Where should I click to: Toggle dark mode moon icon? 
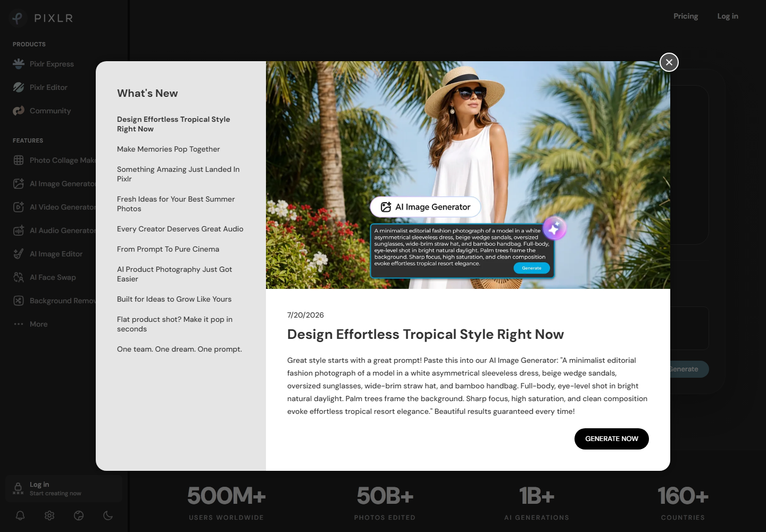coord(108,516)
